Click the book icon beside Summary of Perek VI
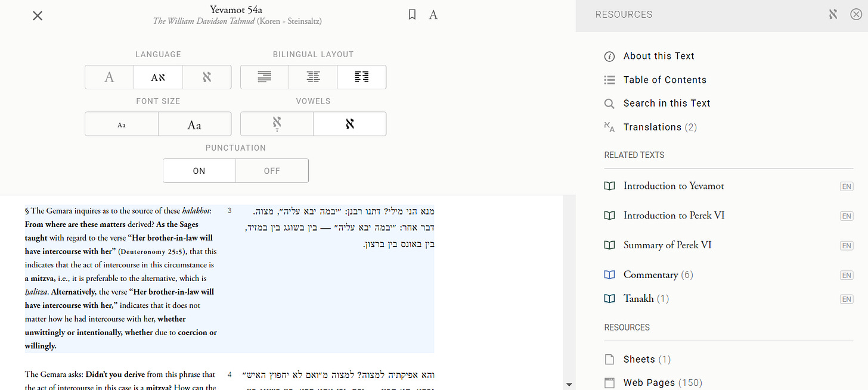 pos(609,245)
